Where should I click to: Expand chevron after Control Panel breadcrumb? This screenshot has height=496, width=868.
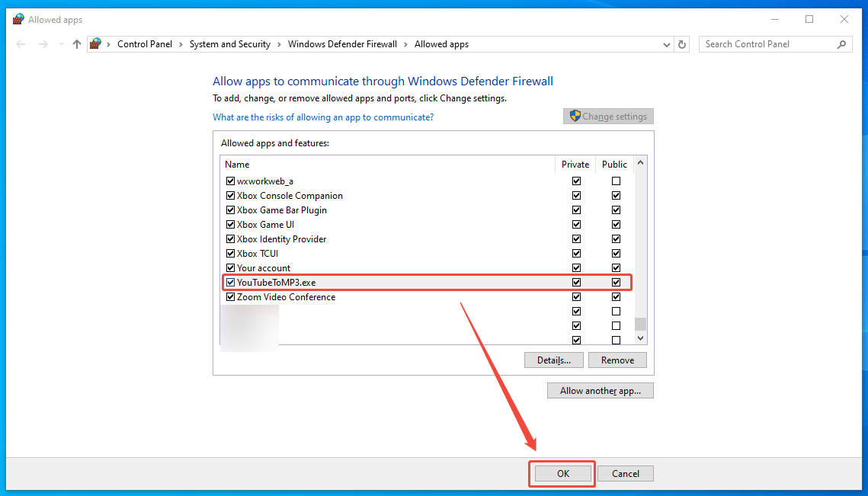click(x=181, y=44)
